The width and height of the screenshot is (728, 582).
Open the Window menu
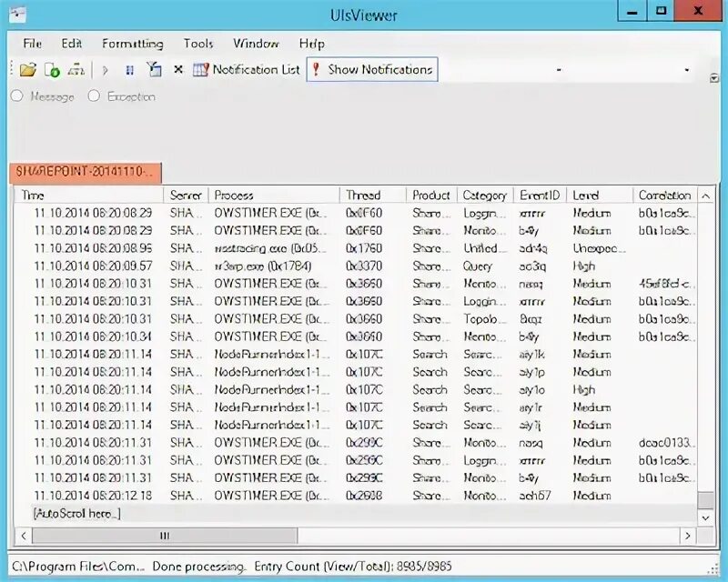coord(256,44)
